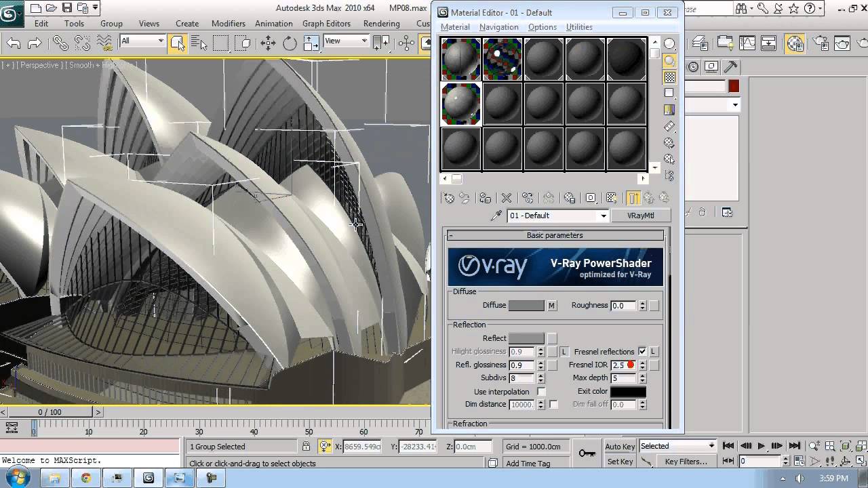Select the Select and Link chain tool
This screenshot has height=488, width=868.
coord(61,43)
